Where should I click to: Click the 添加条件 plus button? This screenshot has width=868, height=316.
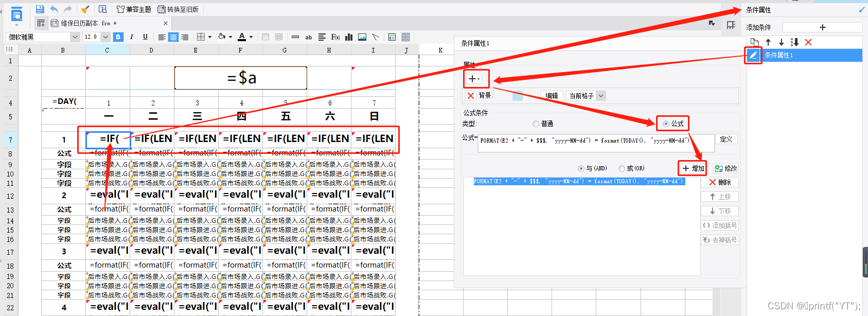pos(822,27)
